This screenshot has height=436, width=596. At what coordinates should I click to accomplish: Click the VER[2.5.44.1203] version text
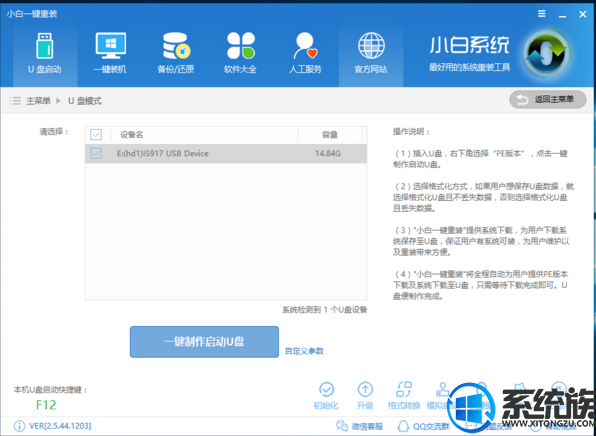point(60,426)
